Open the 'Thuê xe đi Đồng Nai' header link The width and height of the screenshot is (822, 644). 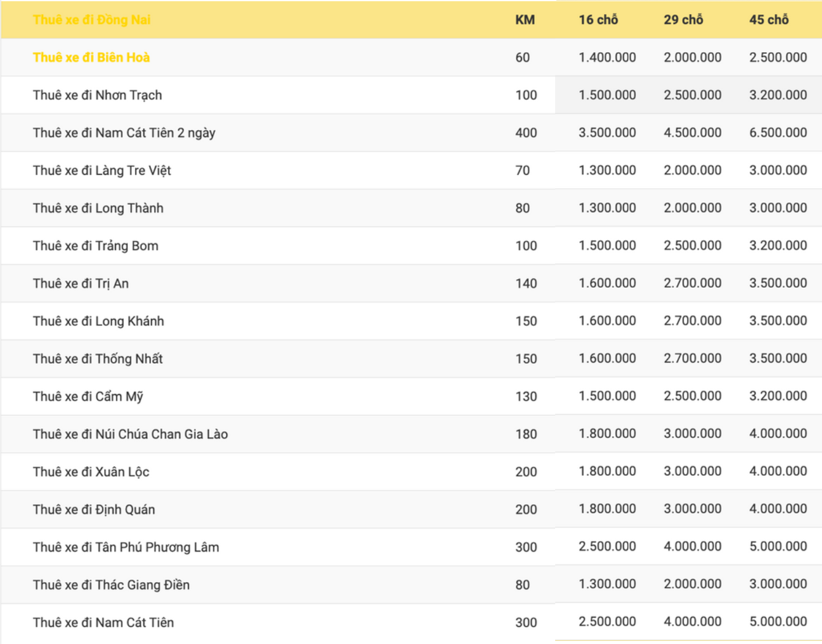tap(91, 20)
